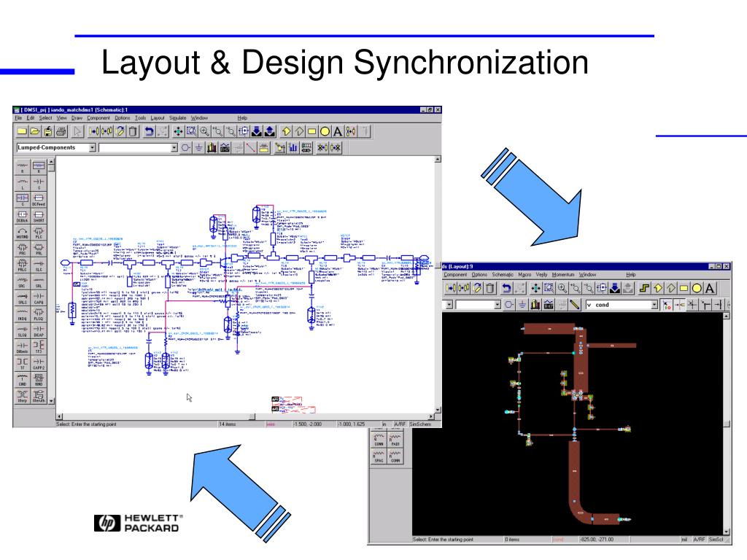Click the printer icon in Schematic window
This screenshot has height=560, width=747.
[x=61, y=131]
